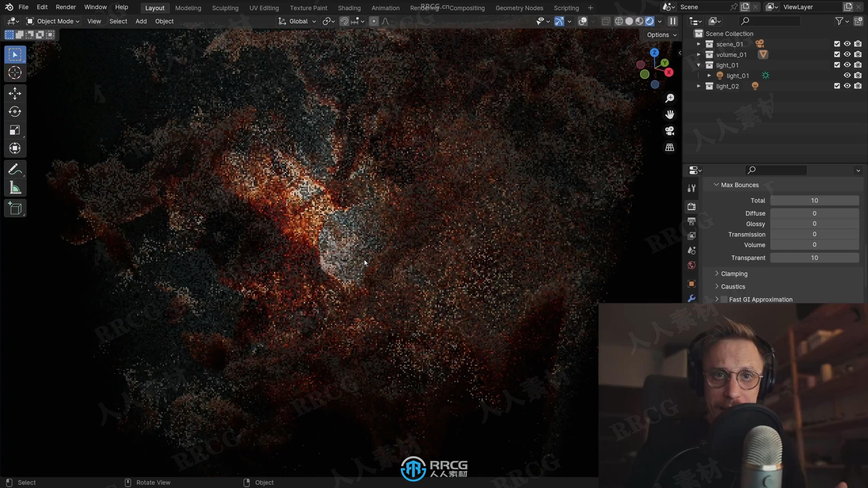The width and height of the screenshot is (868, 488).
Task: Uncheck the light_02 collection checkbox
Action: pyautogui.click(x=837, y=86)
